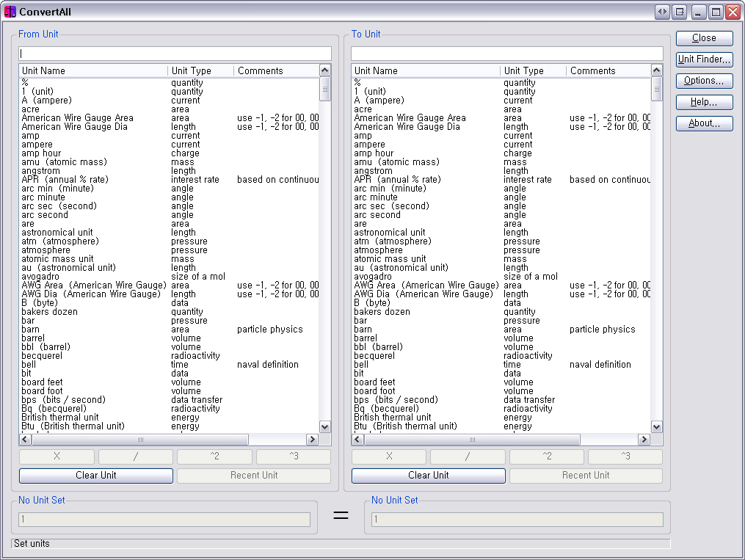Click the From Unit text input field
The width and height of the screenshot is (745, 560).
coord(175,54)
